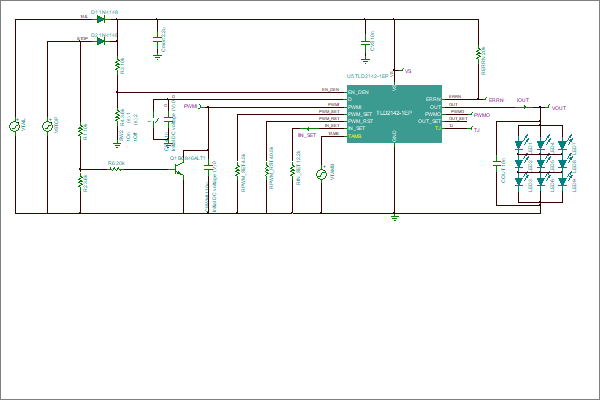Screen dimensions: 600x400
Task: Click the ground symbol under Cmod capacitor
Action: pyautogui.click(x=157, y=57)
